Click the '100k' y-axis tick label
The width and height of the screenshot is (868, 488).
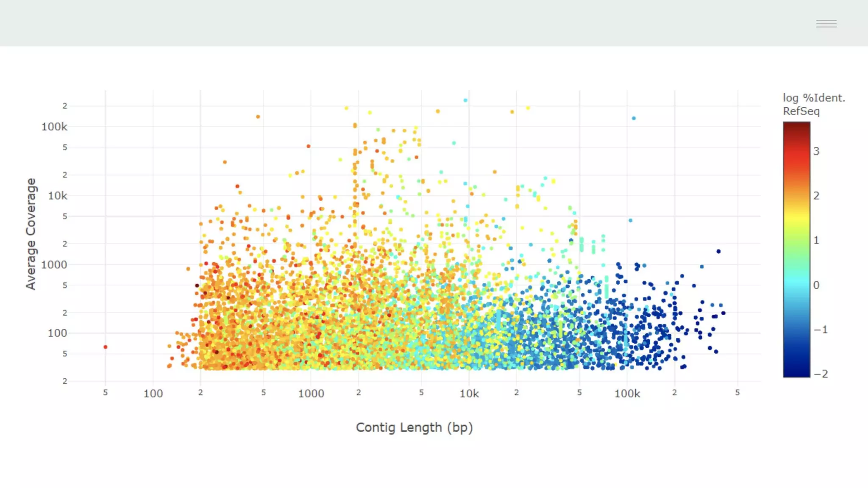pos(54,127)
